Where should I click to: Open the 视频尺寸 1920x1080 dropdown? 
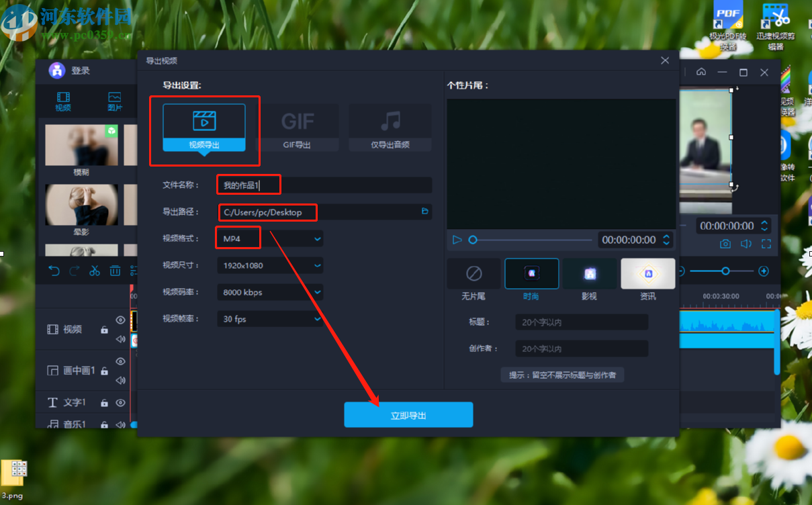pos(270,265)
